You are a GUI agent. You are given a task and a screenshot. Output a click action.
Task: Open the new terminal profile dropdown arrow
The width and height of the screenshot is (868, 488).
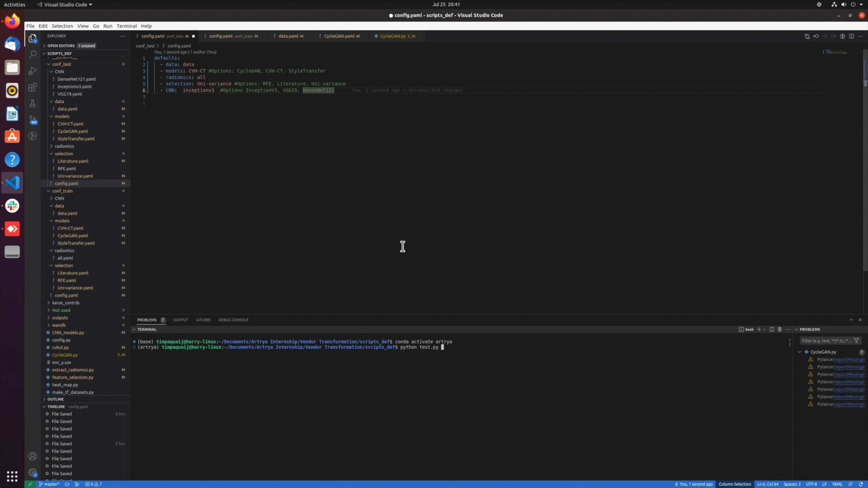764,329
